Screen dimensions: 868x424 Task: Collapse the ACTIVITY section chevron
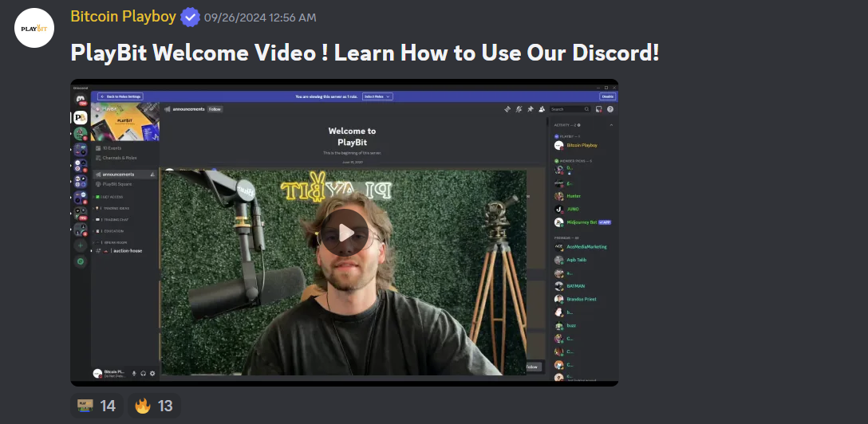(x=611, y=125)
